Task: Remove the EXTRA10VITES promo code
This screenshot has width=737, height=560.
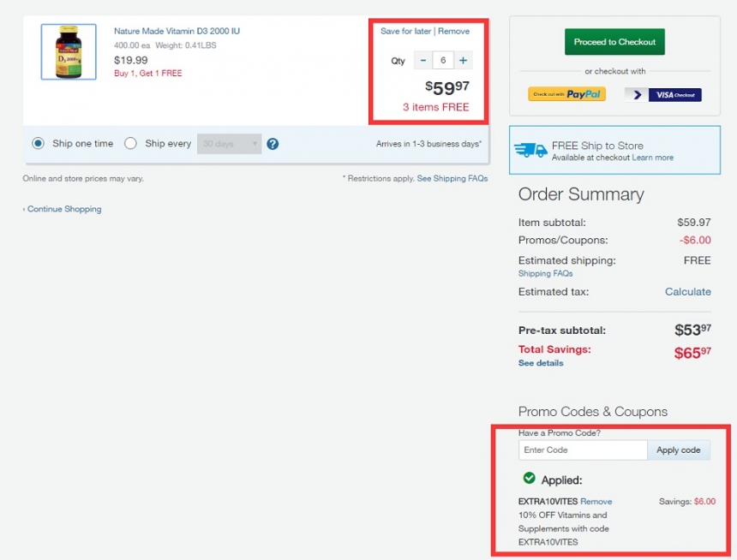Action: click(596, 502)
